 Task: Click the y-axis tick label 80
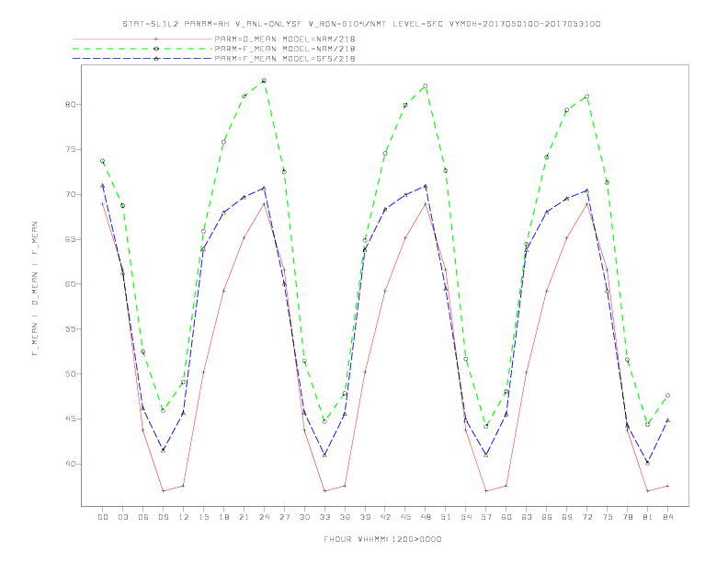[x=70, y=105]
